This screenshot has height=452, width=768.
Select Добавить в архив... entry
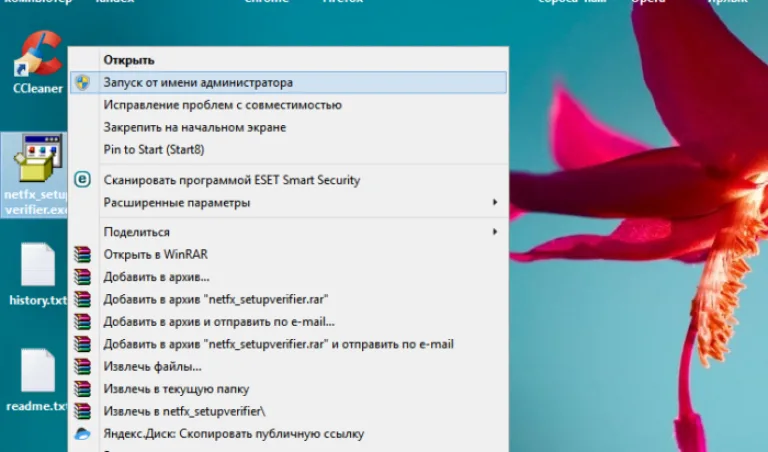[x=156, y=277]
